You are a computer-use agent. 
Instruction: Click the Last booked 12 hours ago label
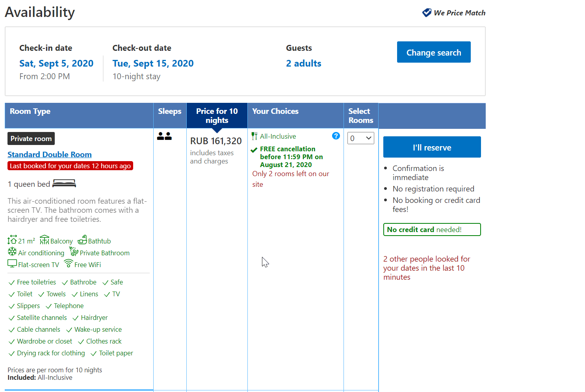[x=70, y=166]
